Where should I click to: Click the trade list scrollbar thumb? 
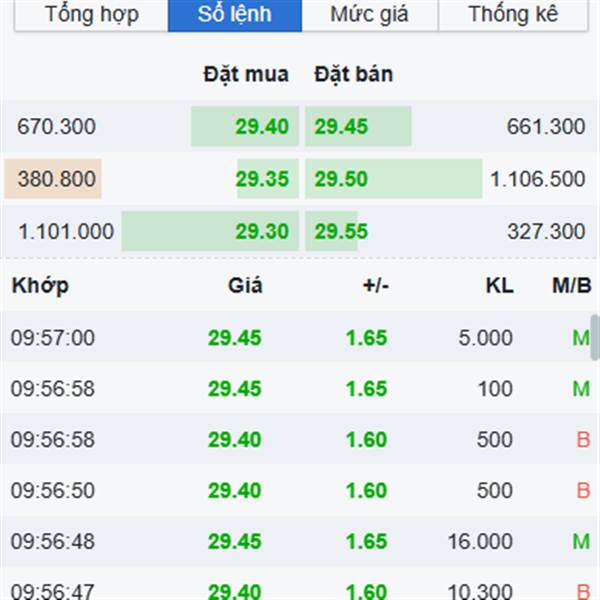point(595,337)
